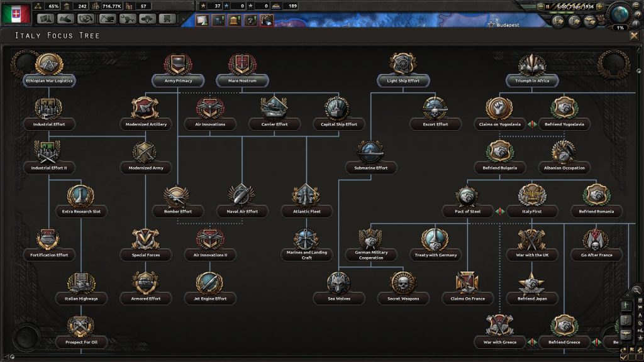Open the globe world tension view

point(619,14)
